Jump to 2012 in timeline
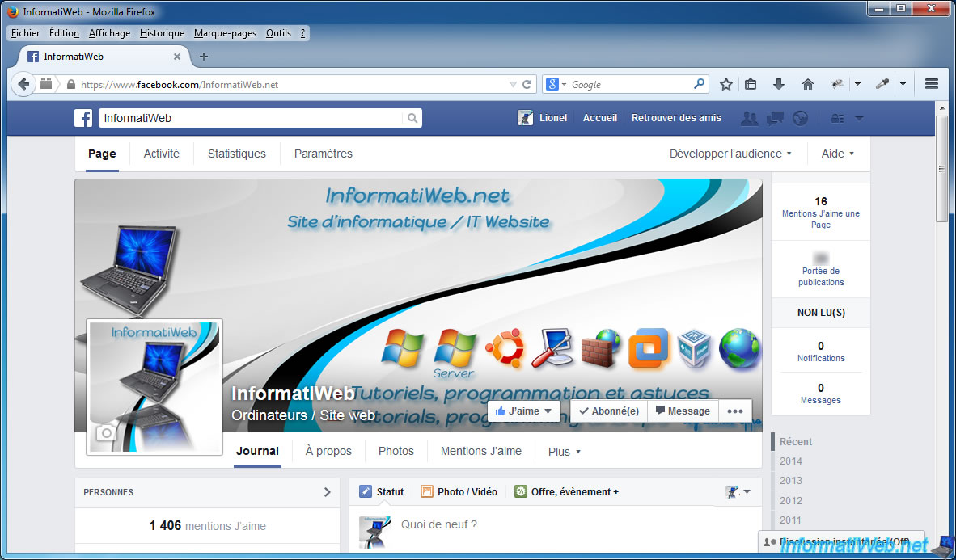The height and width of the screenshot is (560, 956). pos(791,500)
